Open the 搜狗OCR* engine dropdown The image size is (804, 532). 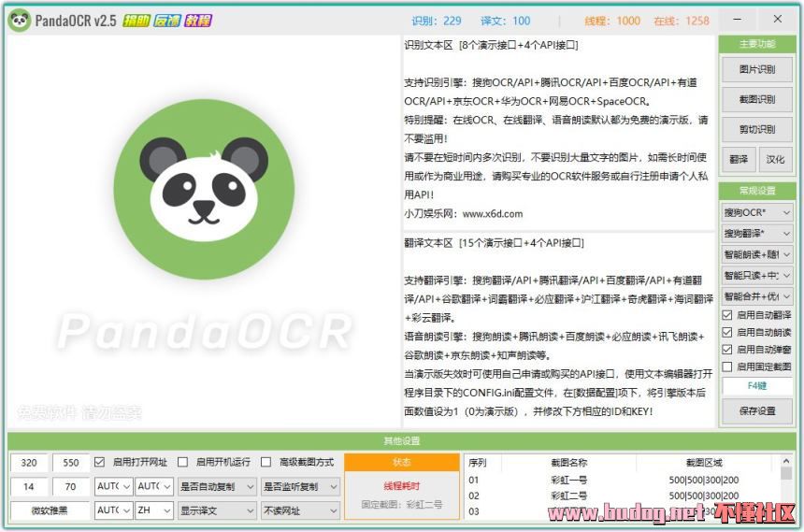pos(757,212)
